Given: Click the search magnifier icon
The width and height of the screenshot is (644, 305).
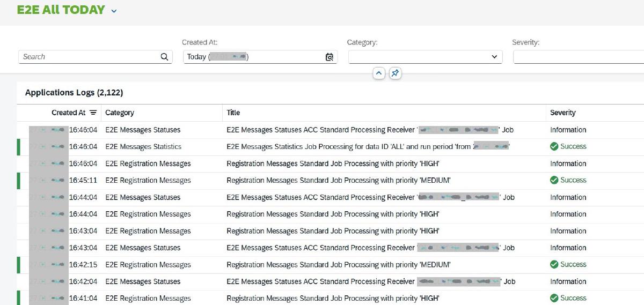Looking at the screenshot, I should (x=164, y=57).
